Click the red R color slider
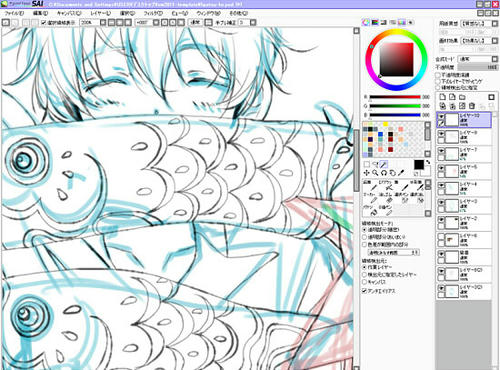Screen dimensions: 500x370 click(x=395, y=97)
